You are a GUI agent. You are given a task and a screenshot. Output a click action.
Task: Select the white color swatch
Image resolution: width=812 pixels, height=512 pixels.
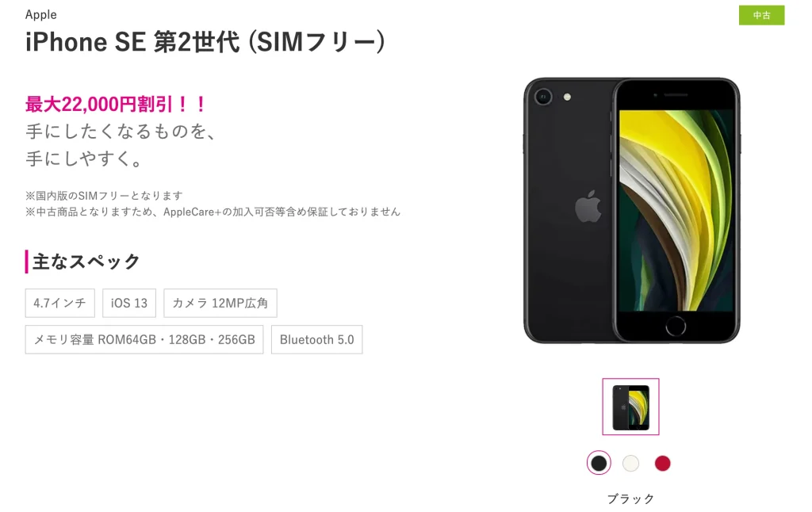click(630, 464)
